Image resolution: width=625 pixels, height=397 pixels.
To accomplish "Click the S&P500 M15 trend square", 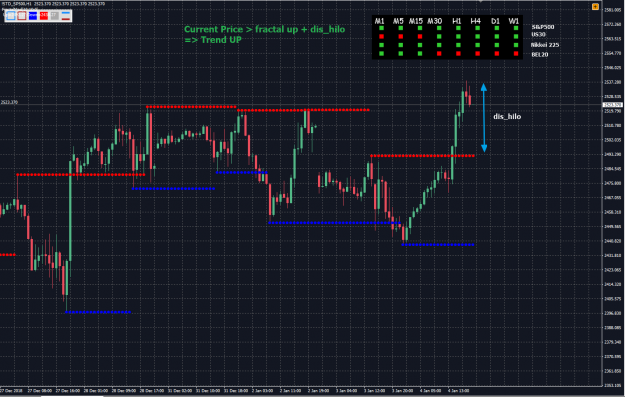I will click(420, 28).
